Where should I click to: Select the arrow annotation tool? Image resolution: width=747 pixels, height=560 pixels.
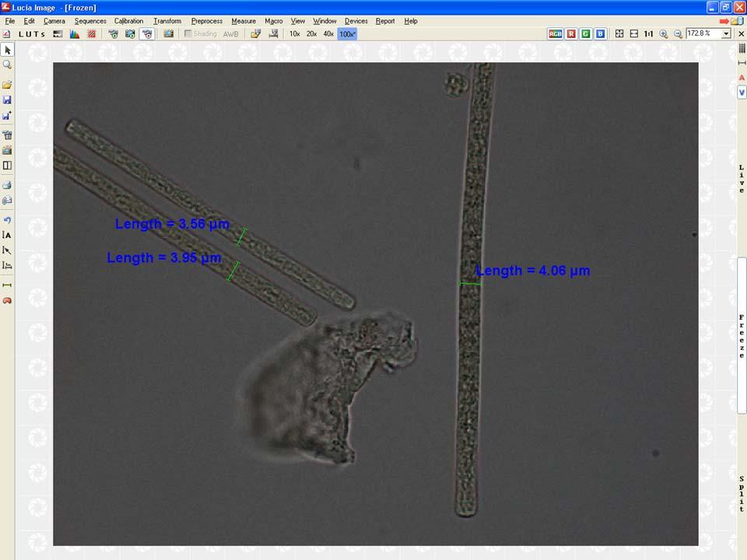click(7, 250)
